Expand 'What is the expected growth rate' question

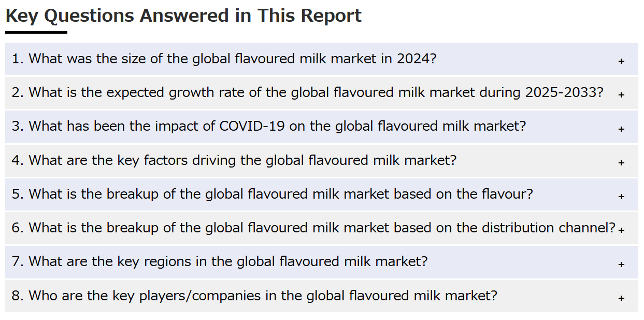tap(308, 92)
